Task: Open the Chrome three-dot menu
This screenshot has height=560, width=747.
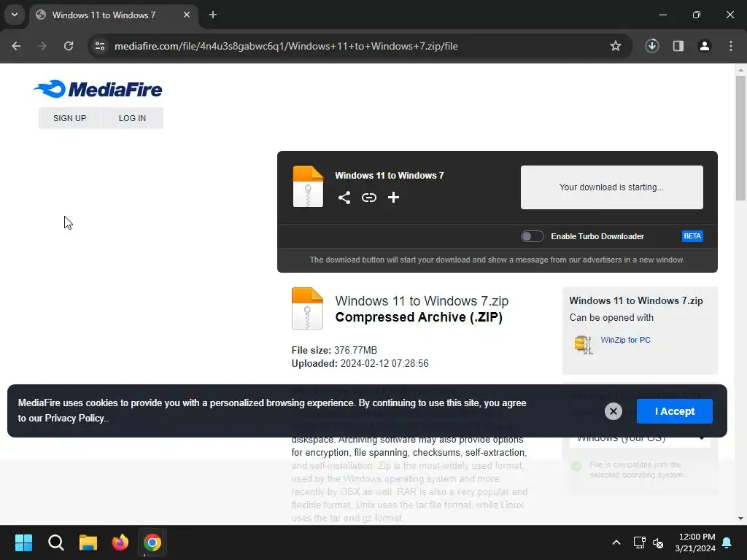Action: point(731,46)
